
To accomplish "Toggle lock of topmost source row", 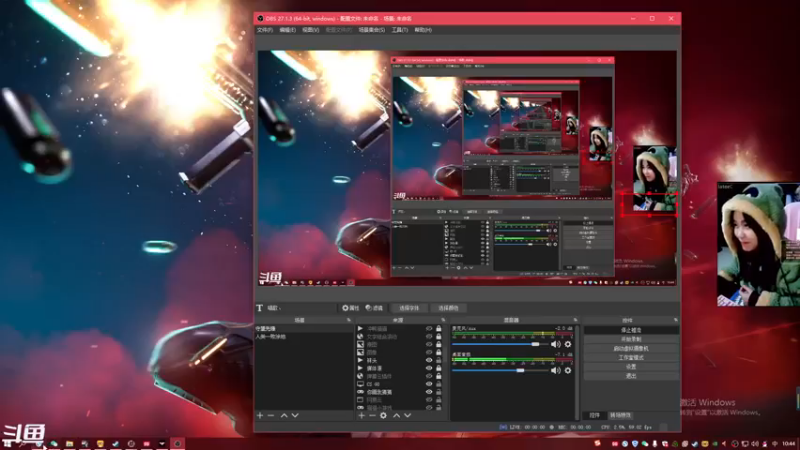I will [439, 329].
